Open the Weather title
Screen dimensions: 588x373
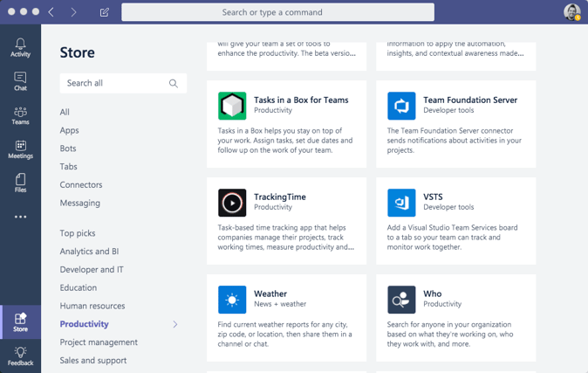[270, 294]
